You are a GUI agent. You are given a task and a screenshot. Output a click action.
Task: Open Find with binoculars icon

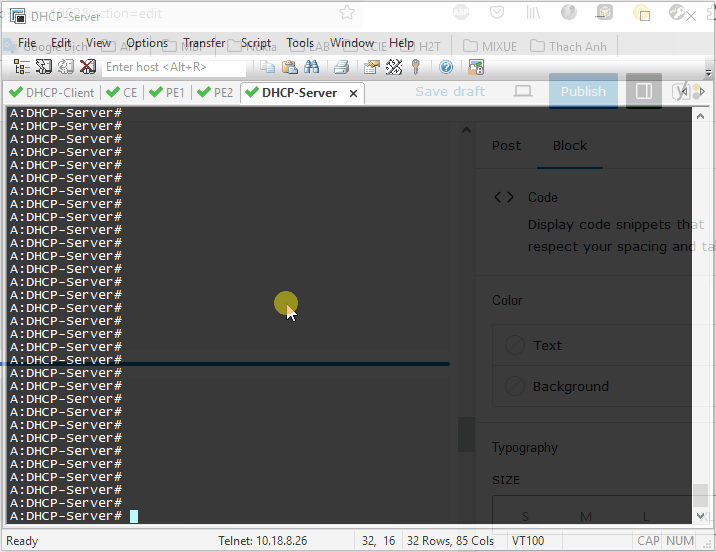311,67
